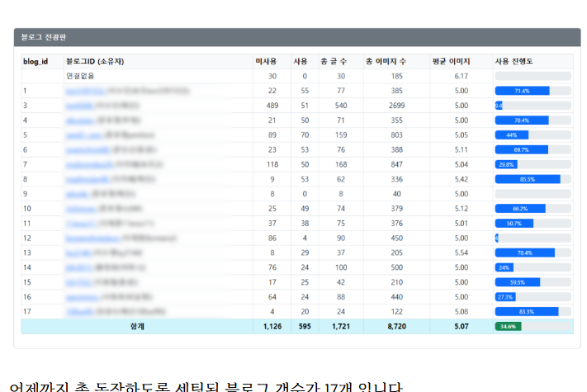
Task: Click the unused count 489
Action: pyautogui.click(x=272, y=106)
